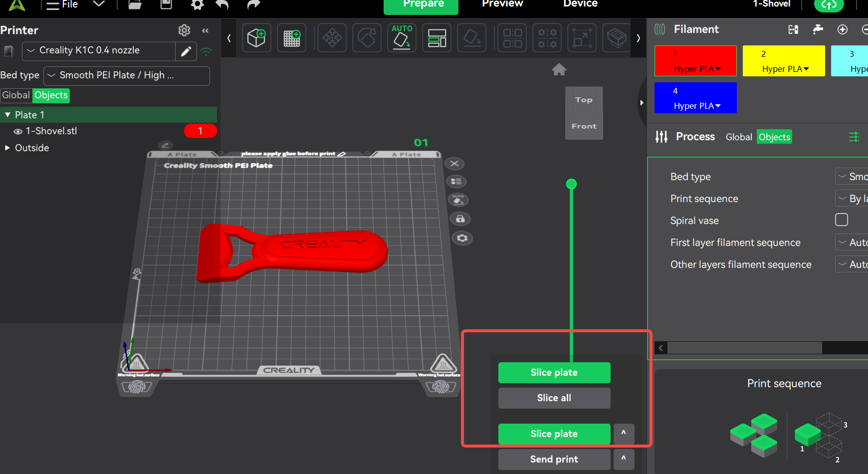Open printer settings gear icon
The height and width of the screenshot is (474, 868).
click(x=184, y=30)
